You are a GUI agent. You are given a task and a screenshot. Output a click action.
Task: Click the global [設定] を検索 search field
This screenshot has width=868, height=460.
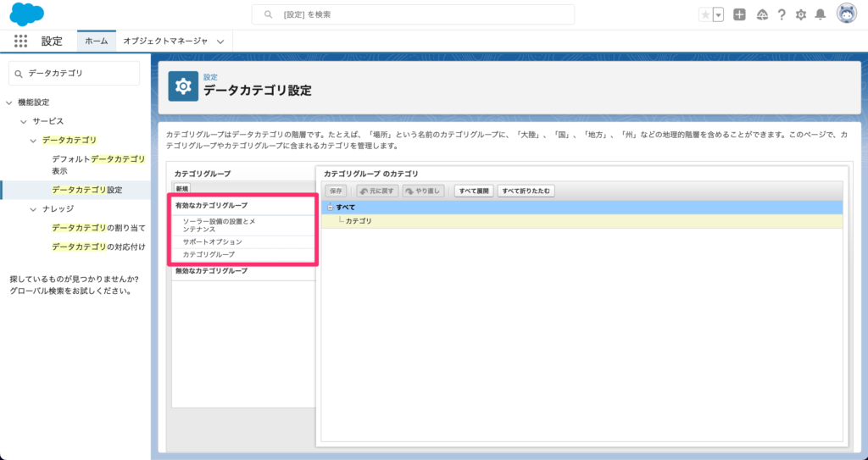413,14
